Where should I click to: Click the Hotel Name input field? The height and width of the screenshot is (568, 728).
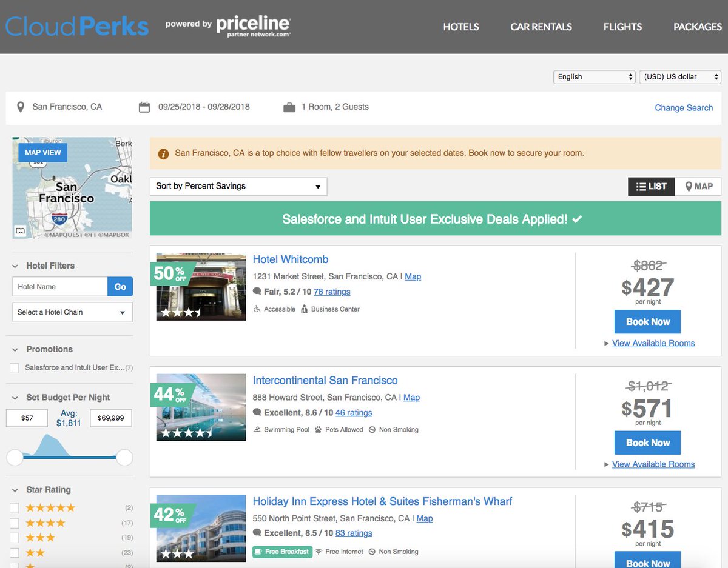(x=60, y=287)
